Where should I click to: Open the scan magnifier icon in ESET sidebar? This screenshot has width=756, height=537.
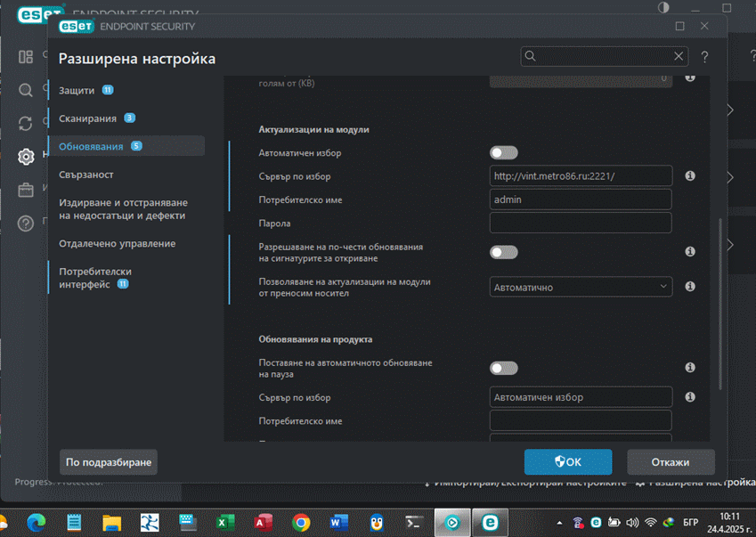(26, 90)
